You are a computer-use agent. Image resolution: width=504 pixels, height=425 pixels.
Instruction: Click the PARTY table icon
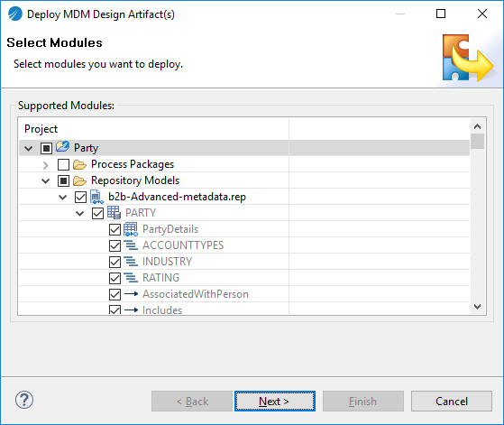pos(114,213)
